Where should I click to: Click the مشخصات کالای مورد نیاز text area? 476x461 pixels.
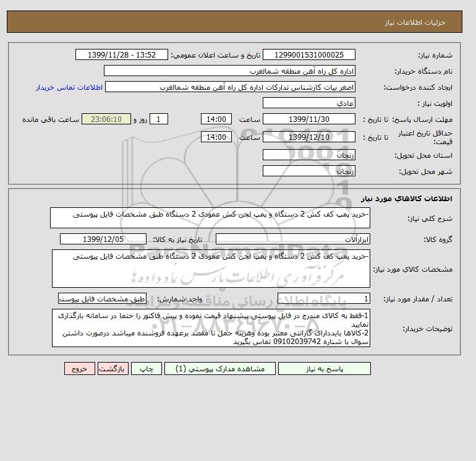click(x=211, y=269)
